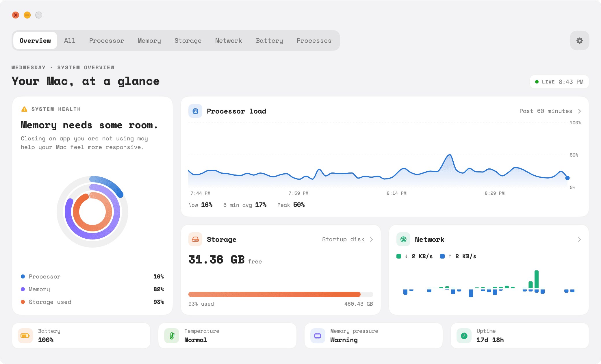601x364 pixels.
Task: Click the Memory 82% legend row
Action: (92, 289)
